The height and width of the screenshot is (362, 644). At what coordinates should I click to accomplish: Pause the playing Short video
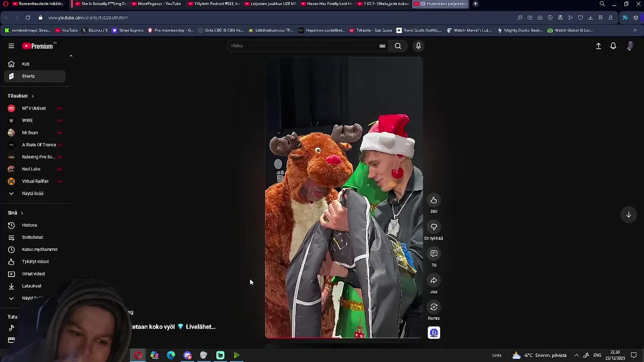click(x=344, y=197)
